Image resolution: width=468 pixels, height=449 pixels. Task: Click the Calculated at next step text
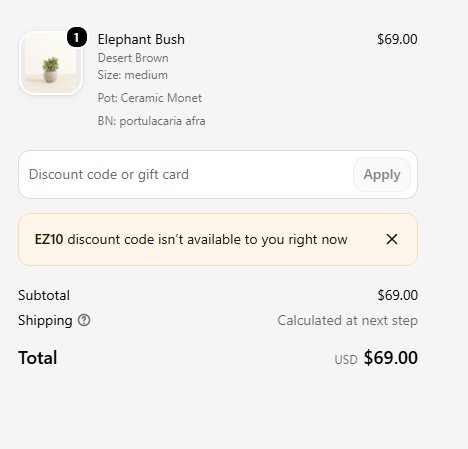347,321
